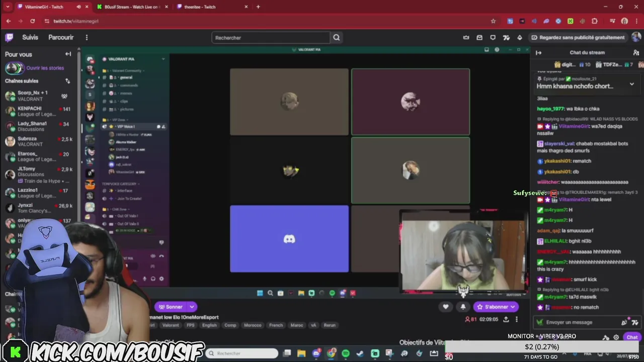This screenshot has width=644, height=362.
Task: Select the Morocco stream tag
Action: (253, 325)
